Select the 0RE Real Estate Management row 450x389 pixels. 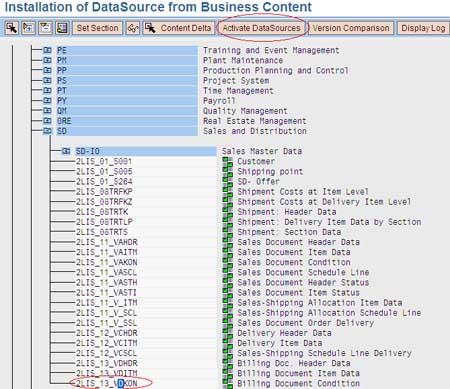click(127, 121)
